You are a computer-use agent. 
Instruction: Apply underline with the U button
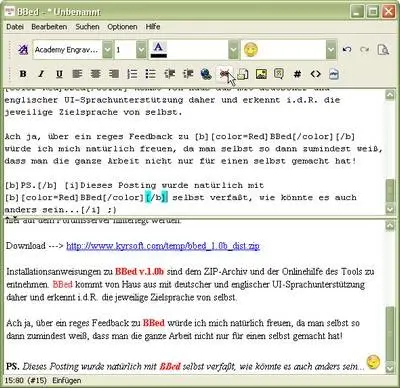(59, 74)
